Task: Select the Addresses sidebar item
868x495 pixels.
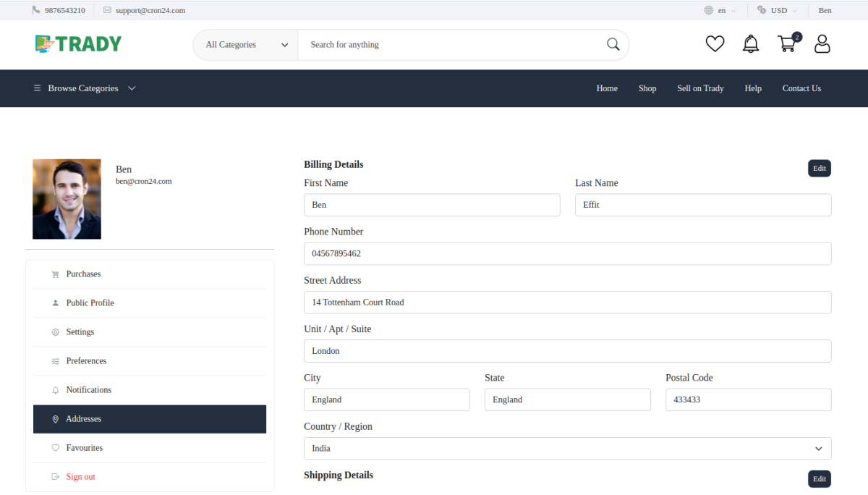Action: coord(150,419)
